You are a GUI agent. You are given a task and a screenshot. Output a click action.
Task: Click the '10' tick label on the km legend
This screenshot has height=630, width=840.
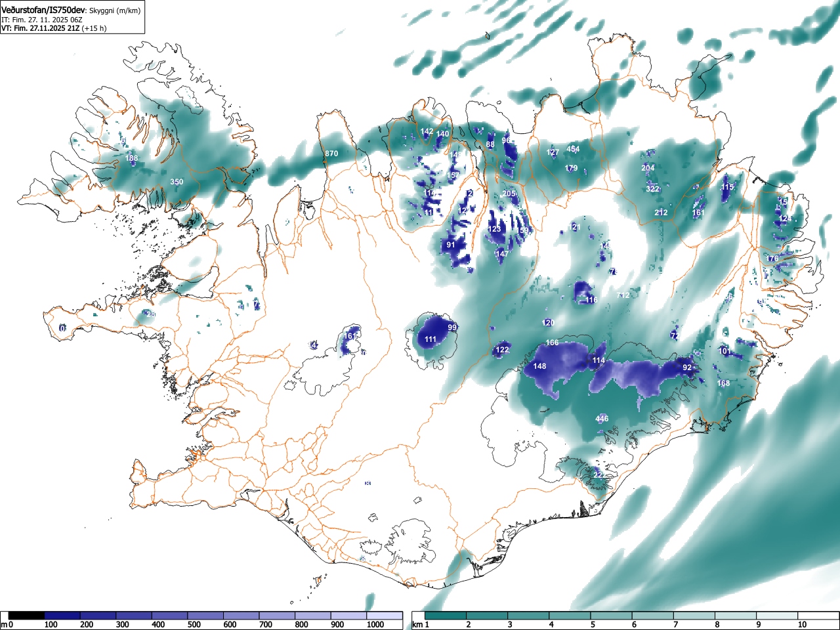click(x=802, y=625)
